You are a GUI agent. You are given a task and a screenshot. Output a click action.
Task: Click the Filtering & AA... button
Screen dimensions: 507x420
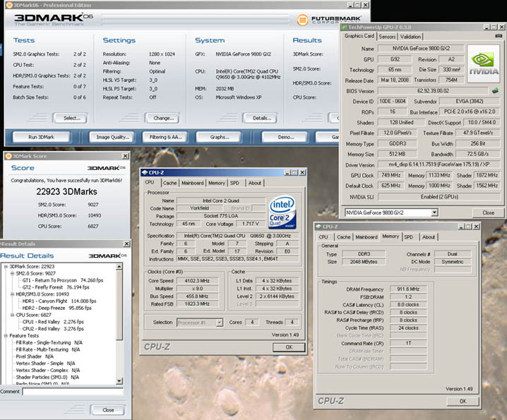(165, 137)
